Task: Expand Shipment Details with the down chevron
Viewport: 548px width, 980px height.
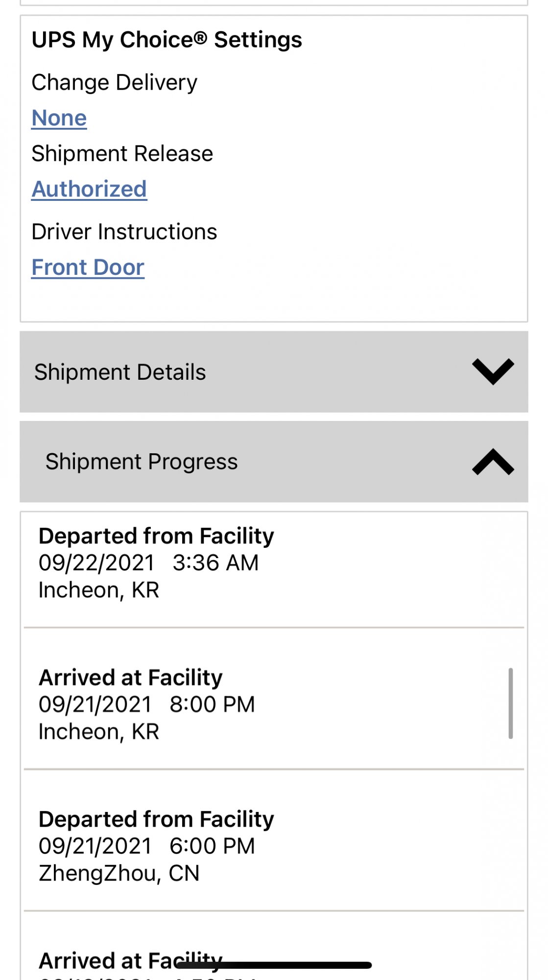Action: coord(493,372)
